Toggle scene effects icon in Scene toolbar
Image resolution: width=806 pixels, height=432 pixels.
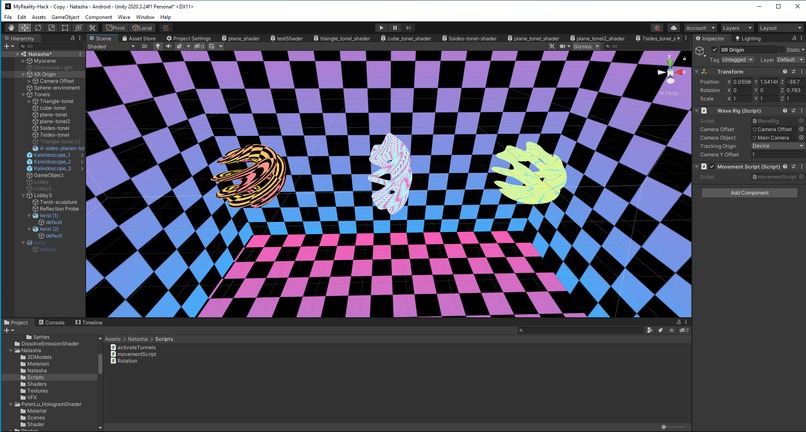coord(179,46)
